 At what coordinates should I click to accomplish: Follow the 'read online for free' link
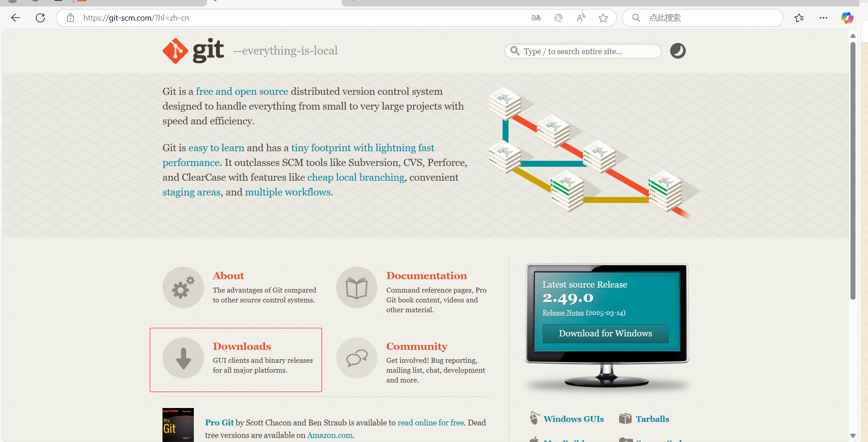[x=431, y=422]
